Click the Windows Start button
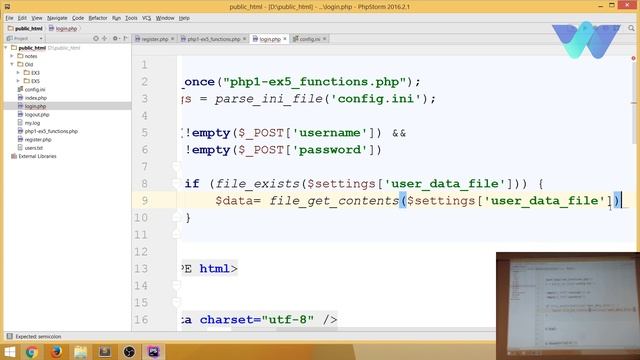Image resolution: width=640 pixels, height=360 pixels. (x=9, y=352)
